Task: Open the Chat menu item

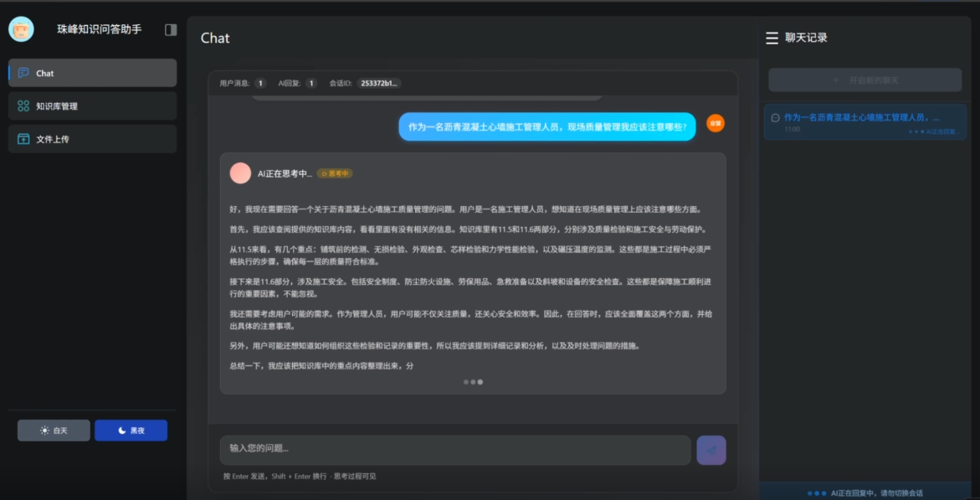Action: coord(92,73)
